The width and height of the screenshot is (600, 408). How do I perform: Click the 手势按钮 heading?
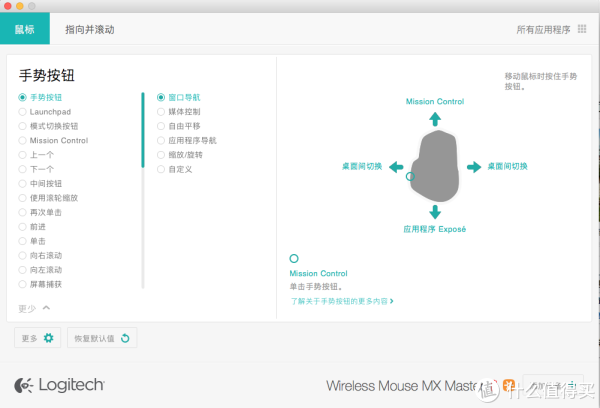coord(47,75)
